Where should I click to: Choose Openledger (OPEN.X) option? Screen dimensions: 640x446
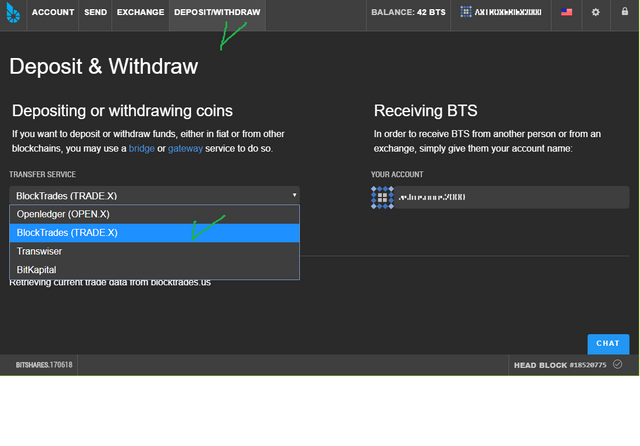click(x=154, y=214)
